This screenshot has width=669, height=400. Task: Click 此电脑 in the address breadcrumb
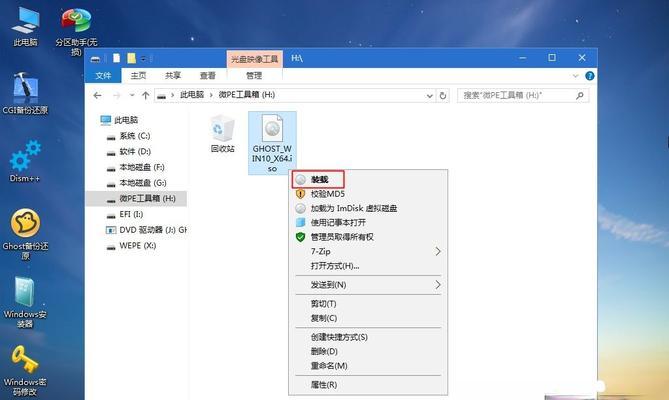pos(192,95)
